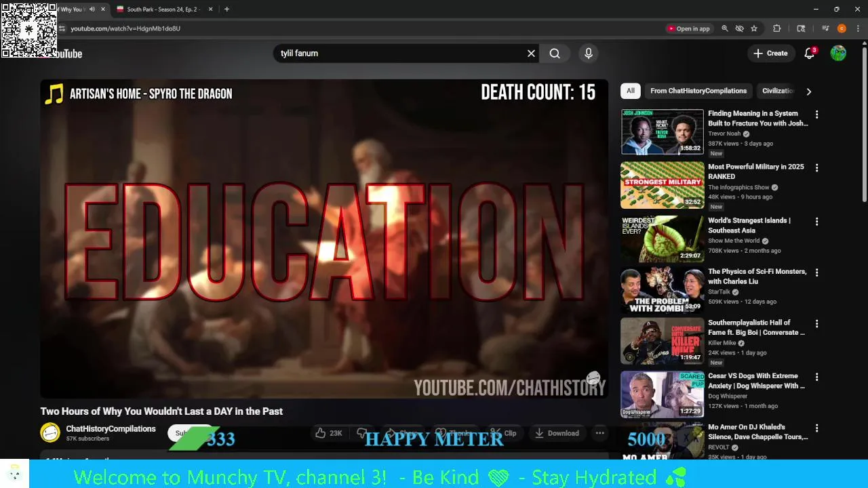Open options for World's Strangest Islands video
Screen dimensions: 868x488
click(816, 221)
